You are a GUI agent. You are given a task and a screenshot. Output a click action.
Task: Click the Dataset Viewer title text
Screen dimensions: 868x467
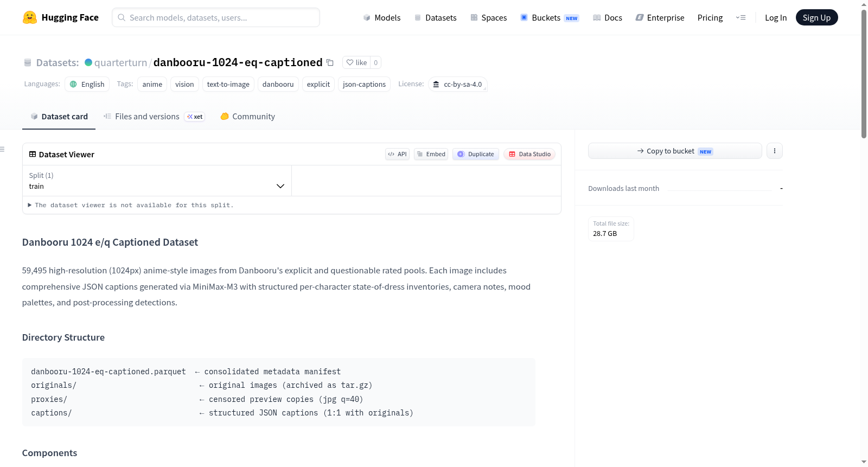[x=67, y=155]
